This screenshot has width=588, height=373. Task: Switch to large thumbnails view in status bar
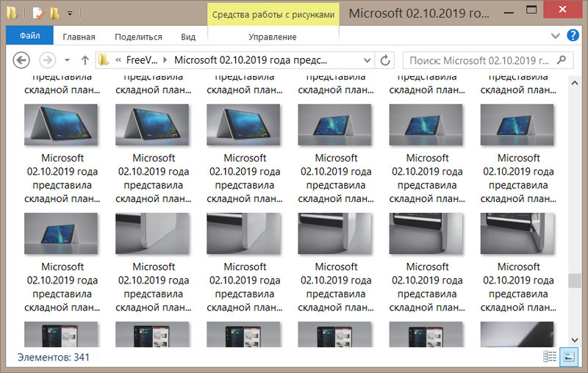click(569, 357)
